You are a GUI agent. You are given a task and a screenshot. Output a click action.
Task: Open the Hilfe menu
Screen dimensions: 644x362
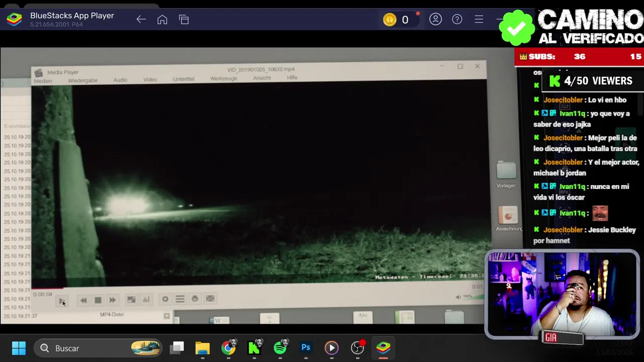[x=292, y=77]
